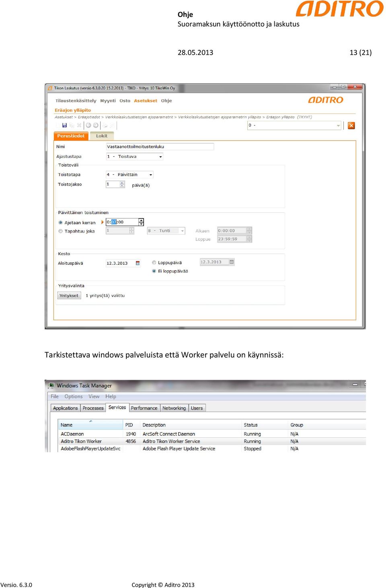Switch to the Applications tab
This screenshot has width=386, height=588.
point(66,408)
